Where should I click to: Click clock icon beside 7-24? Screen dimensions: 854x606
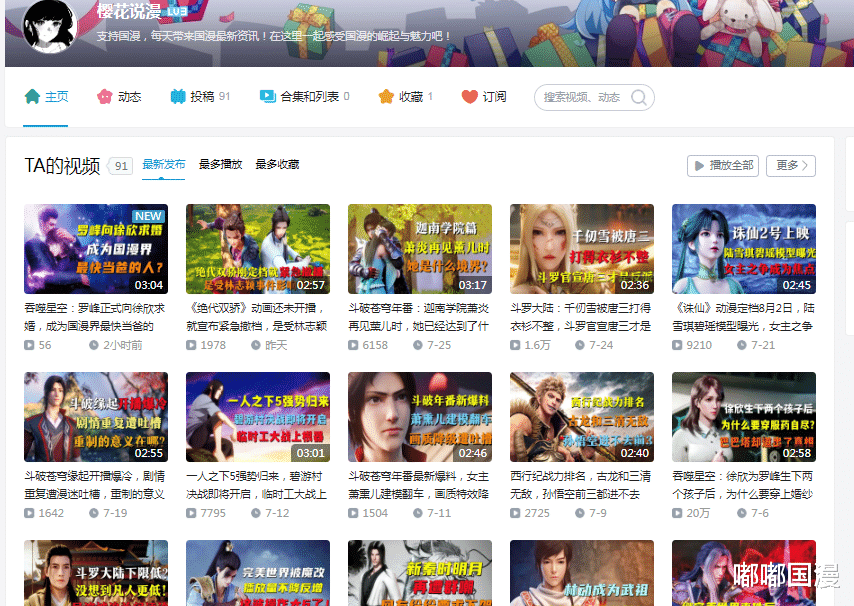click(580, 345)
